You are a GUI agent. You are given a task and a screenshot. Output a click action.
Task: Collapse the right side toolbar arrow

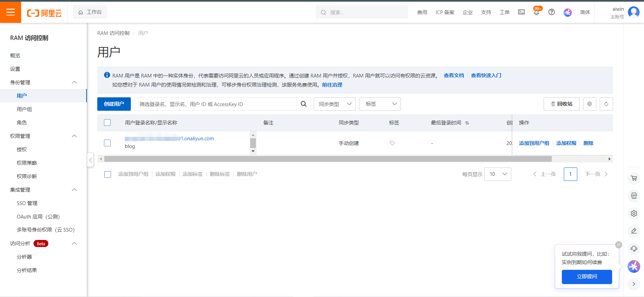(x=634, y=284)
